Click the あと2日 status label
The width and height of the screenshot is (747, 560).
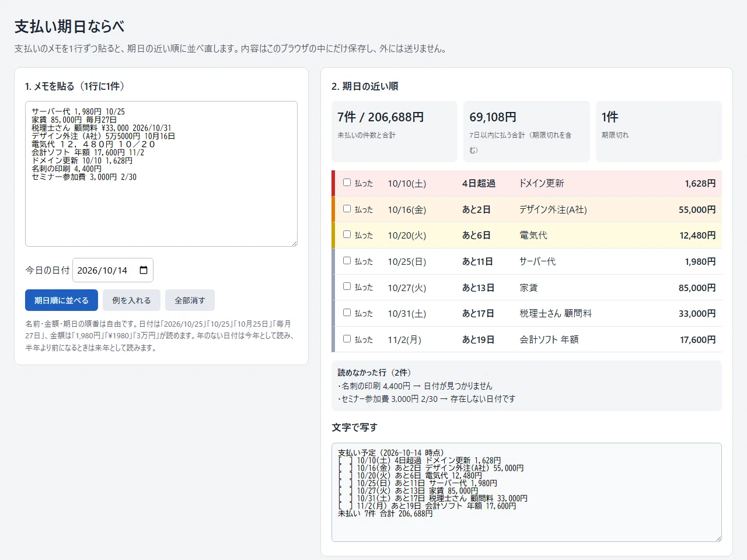click(x=476, y=209)
